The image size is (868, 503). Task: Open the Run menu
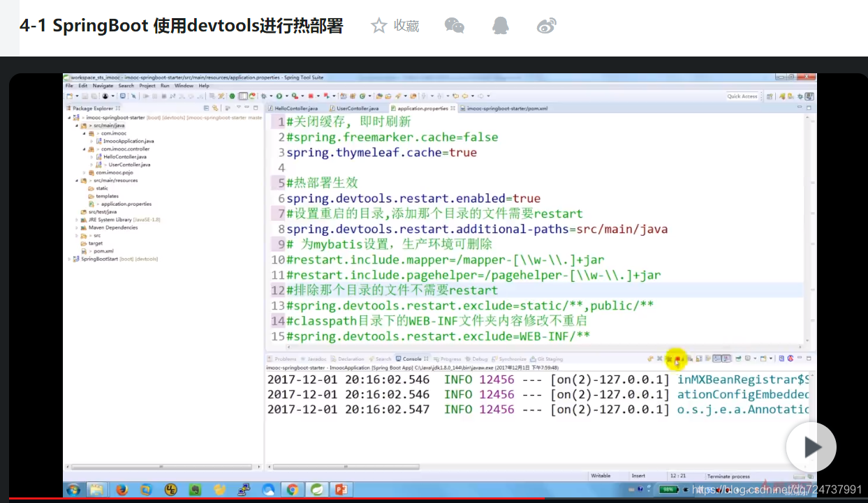tap(165, 86)
